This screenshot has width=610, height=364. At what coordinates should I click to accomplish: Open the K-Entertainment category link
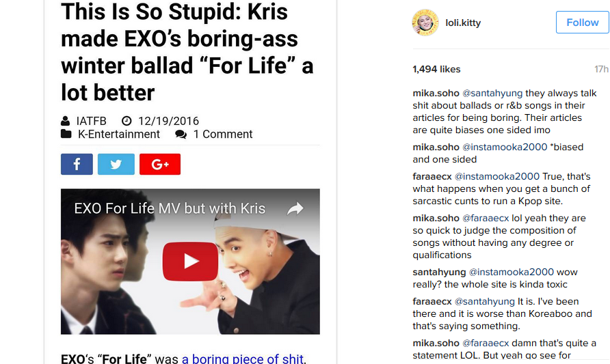pyautogui.click(x=119, y=134)
